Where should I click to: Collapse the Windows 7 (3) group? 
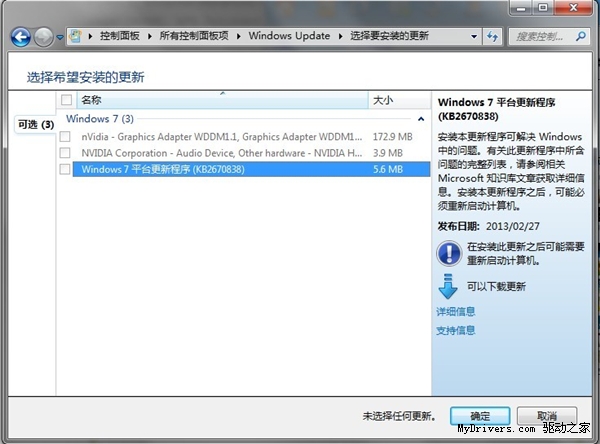point(421,119)
